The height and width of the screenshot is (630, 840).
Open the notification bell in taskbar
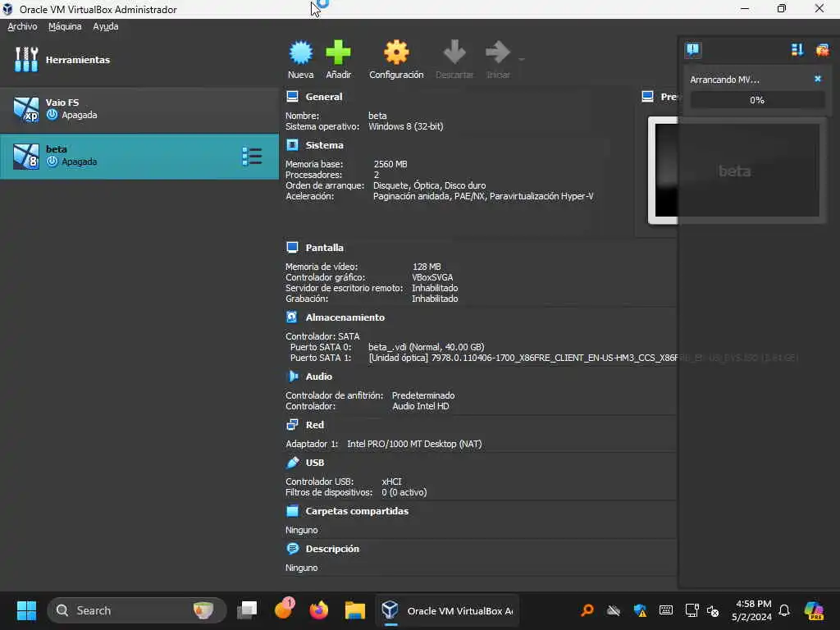(x=783, y=610)
